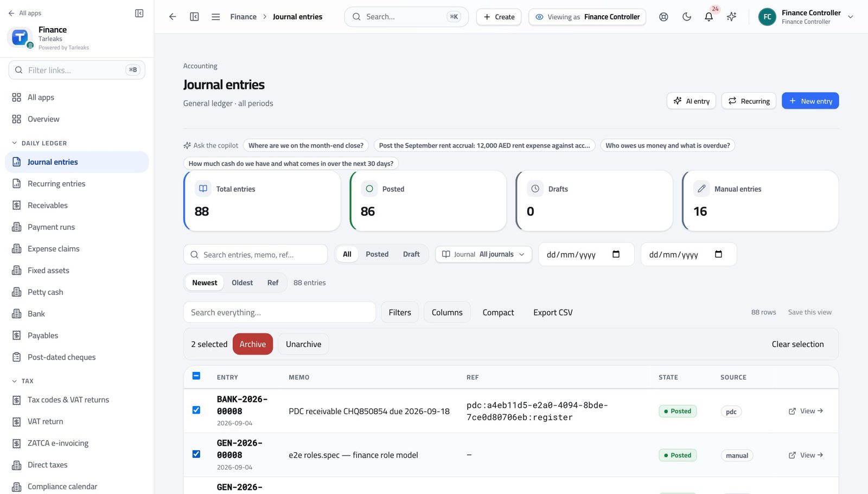Open Payment runs in the sidebar

coord(76,227)
